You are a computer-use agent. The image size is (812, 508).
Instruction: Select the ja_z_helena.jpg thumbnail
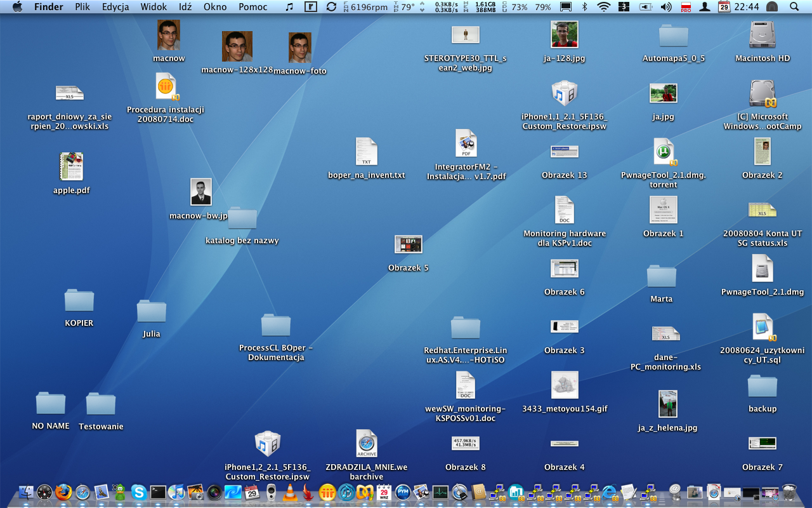[667, 404]
